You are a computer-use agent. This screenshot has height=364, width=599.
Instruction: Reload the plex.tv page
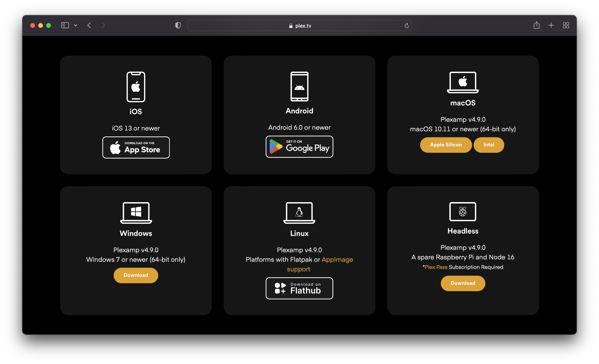tap(406, 25)
